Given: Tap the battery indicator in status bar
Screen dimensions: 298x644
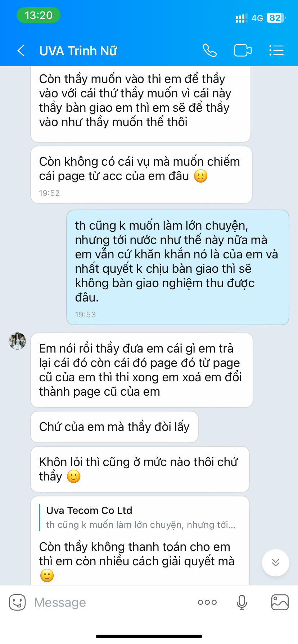Looking at the screenshot, I should click(276, 18).
